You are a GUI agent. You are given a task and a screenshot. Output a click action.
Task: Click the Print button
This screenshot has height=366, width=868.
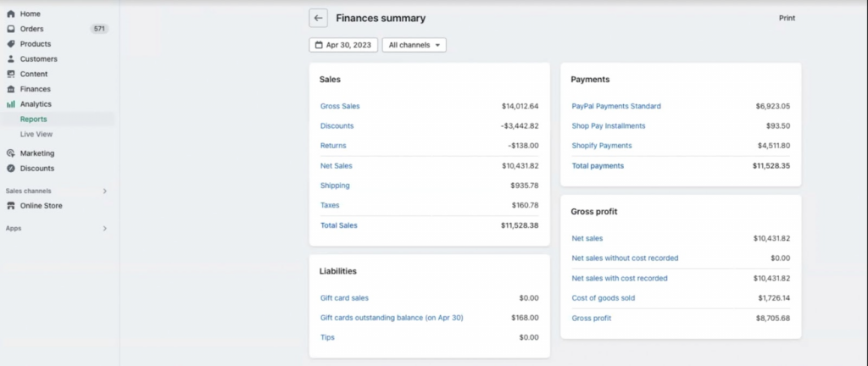pyautogui.click(x=787, y=18)
